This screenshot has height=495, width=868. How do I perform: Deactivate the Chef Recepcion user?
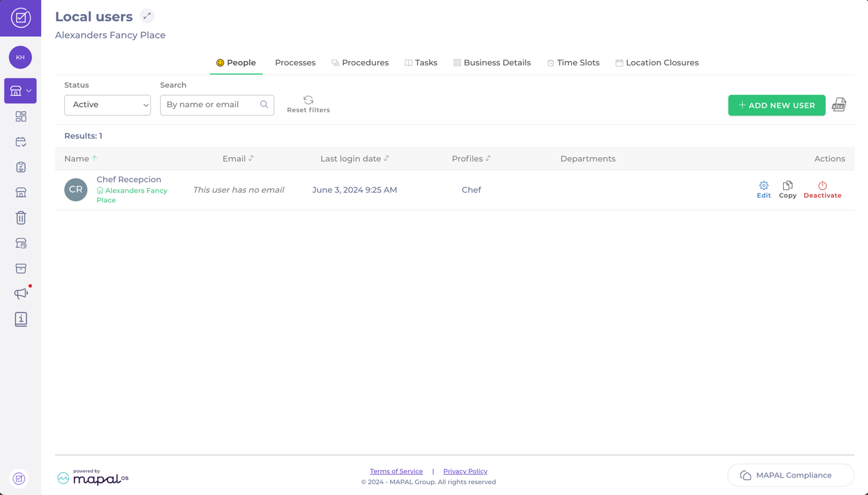click(822, 189)
